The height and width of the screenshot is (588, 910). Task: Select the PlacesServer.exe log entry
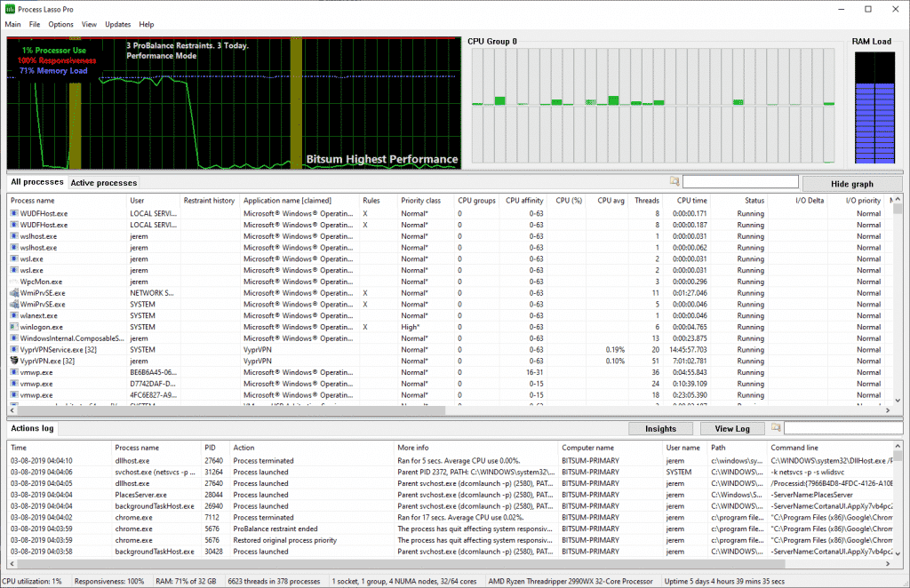coord(451,495)
